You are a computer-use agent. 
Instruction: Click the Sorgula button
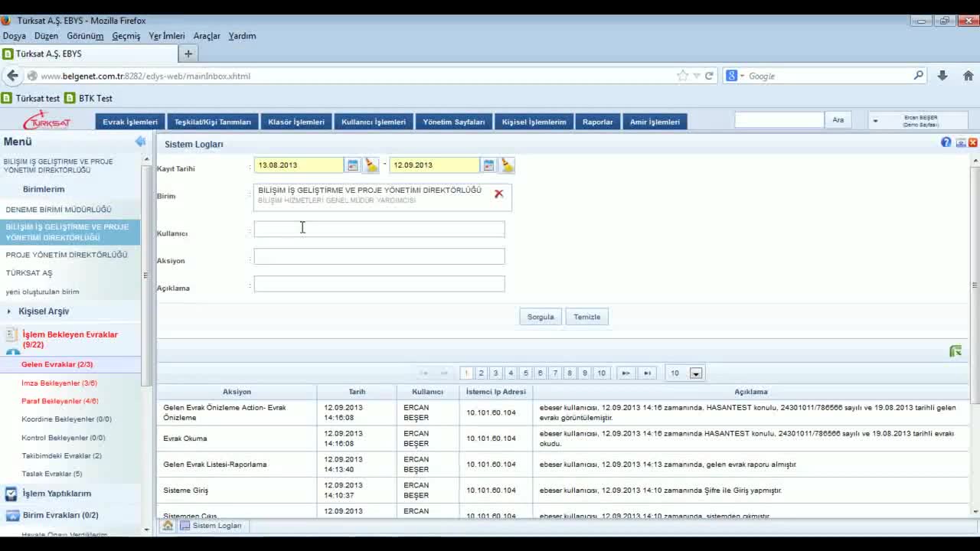pos(541,317)
